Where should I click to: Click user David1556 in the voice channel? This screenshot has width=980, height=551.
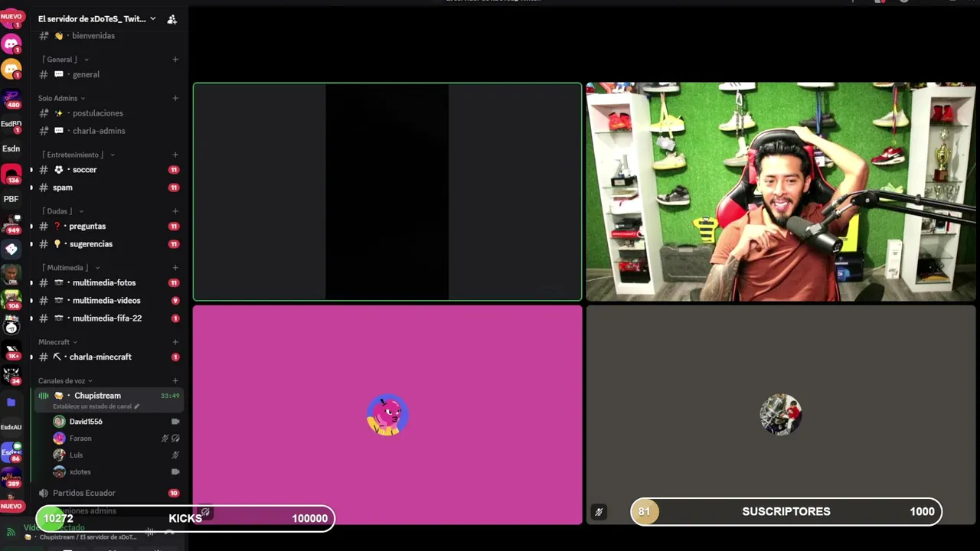click(x=116, y=422)
